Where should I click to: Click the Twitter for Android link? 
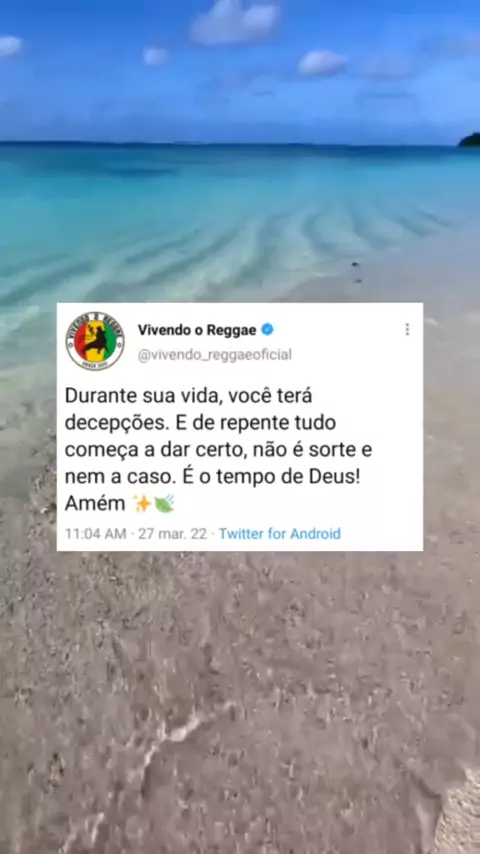coord(280,533)
